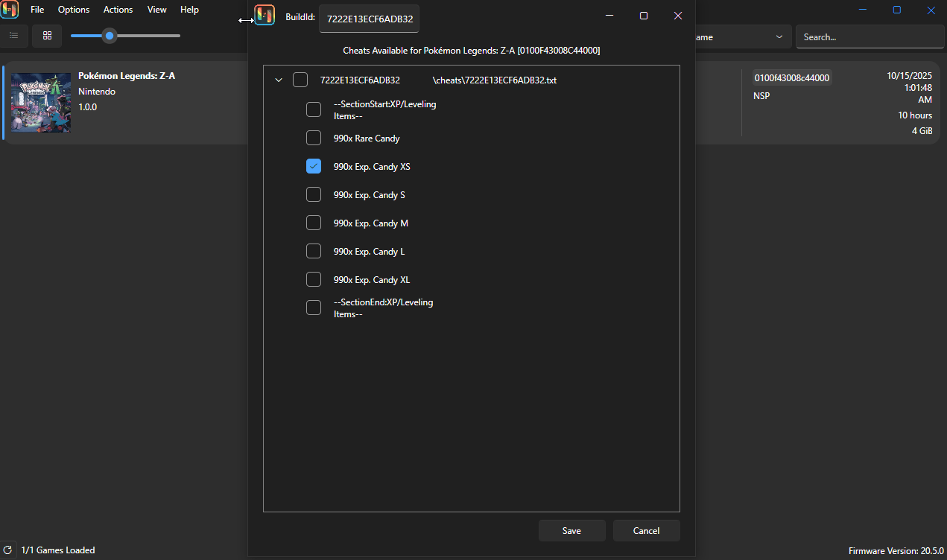Click the 10 hours play time text

click(x=915, y=115)
